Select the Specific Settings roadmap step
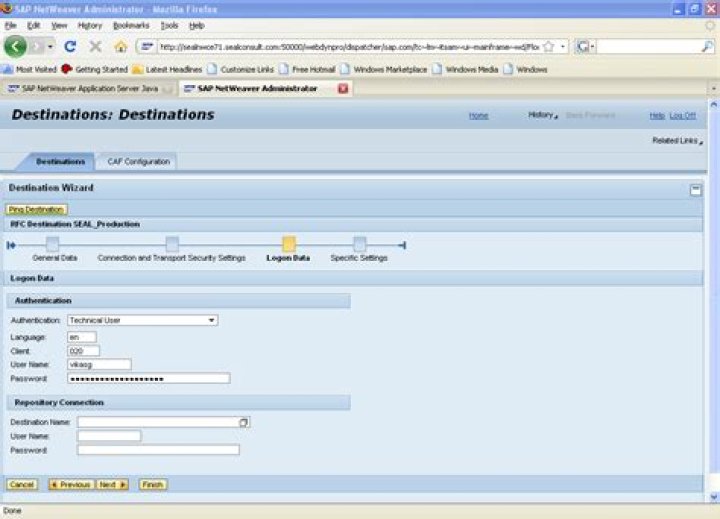Image resolution: width=720 pixels, height=519 pixels. [x=360, y=244]
